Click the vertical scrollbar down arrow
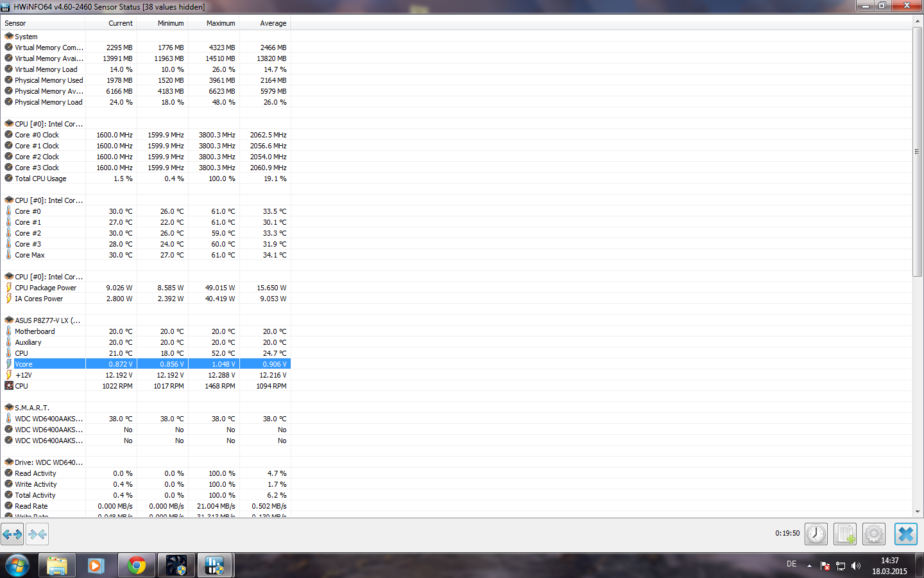 [918, 512]
